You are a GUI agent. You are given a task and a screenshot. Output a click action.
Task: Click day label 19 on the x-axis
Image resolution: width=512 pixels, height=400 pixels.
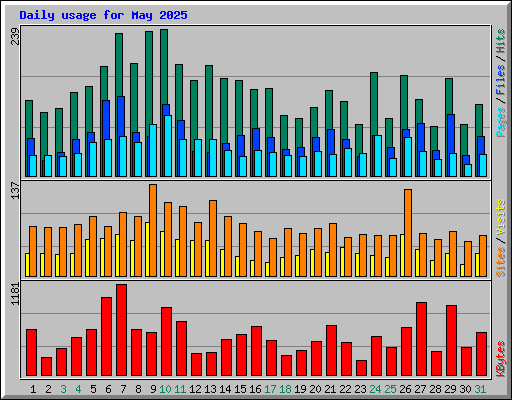(x=300, y=389)
